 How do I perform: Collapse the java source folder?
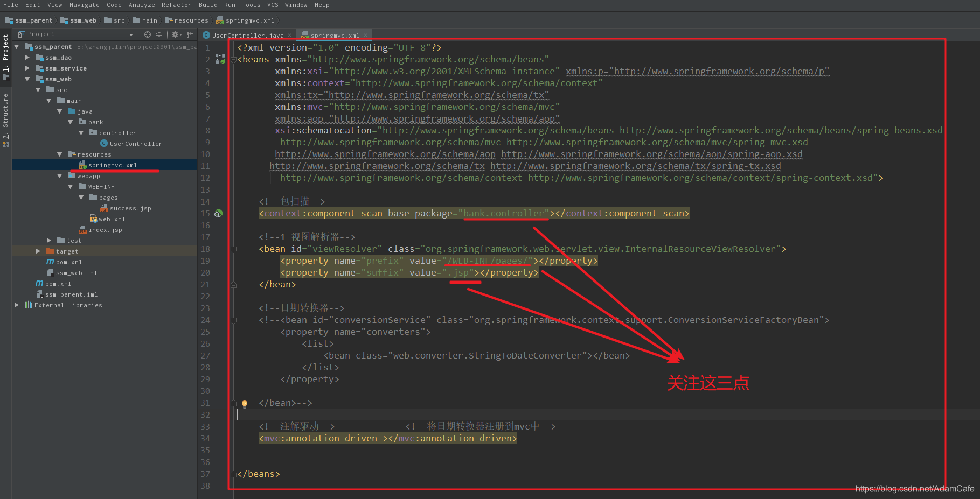click(x=60, y=111)
